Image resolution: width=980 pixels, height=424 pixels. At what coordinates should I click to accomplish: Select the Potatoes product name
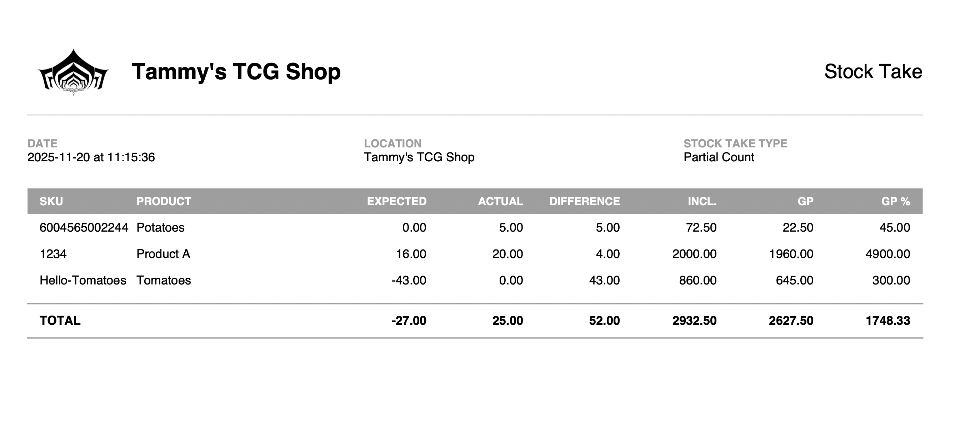161,227
